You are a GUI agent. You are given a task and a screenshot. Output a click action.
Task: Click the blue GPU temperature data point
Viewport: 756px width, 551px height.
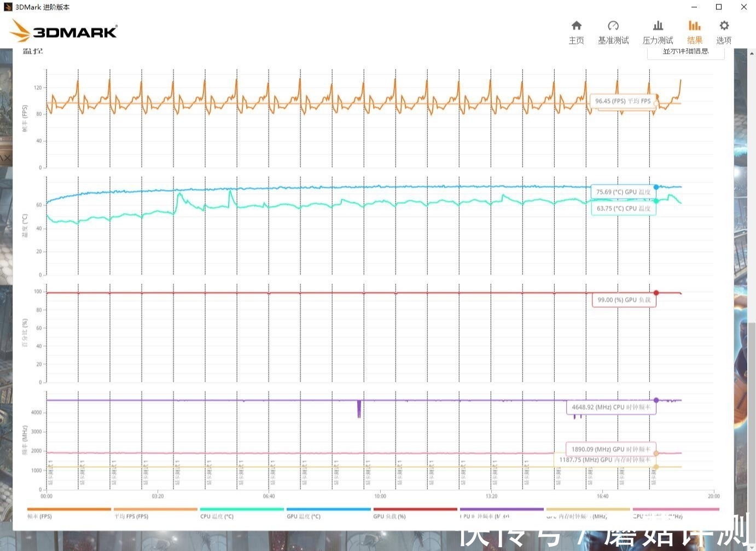[x=656, y=187]
